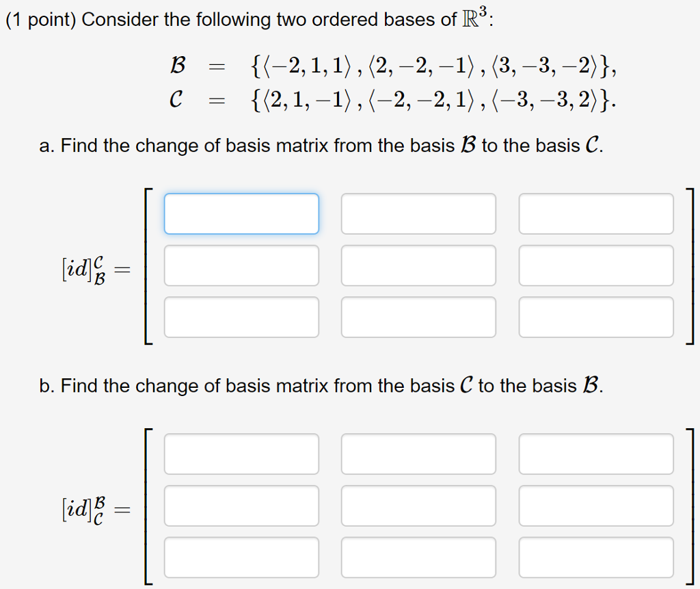700x589 pixels.
Task: Click the middle-right entry field of matrix b
Action: click(596, 506)
